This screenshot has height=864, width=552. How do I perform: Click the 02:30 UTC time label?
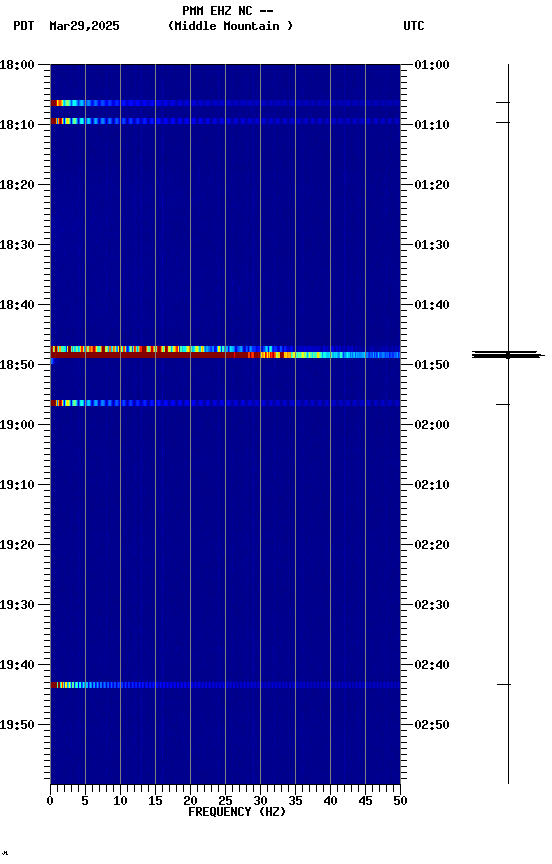pos(432,605)
